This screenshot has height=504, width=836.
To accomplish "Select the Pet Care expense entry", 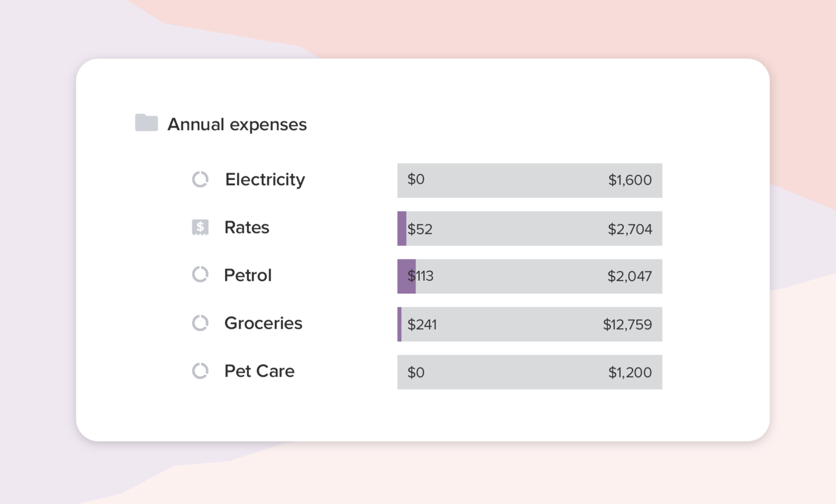I will 259,371.
